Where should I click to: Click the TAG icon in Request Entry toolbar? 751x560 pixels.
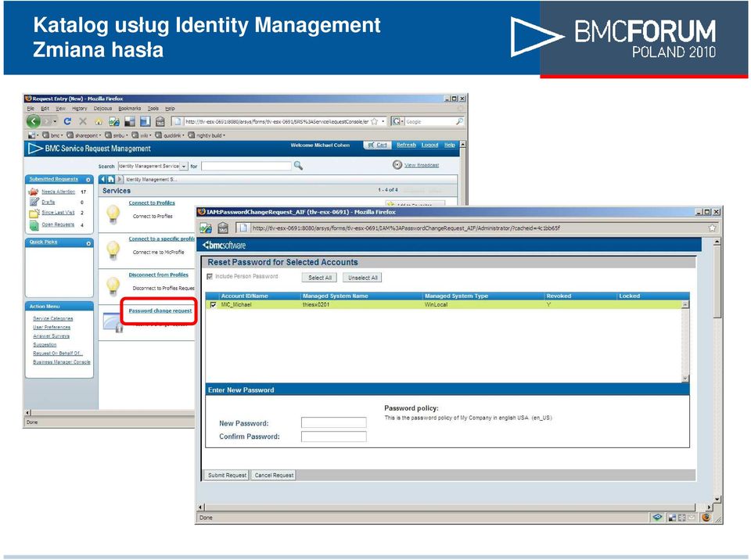160,122
